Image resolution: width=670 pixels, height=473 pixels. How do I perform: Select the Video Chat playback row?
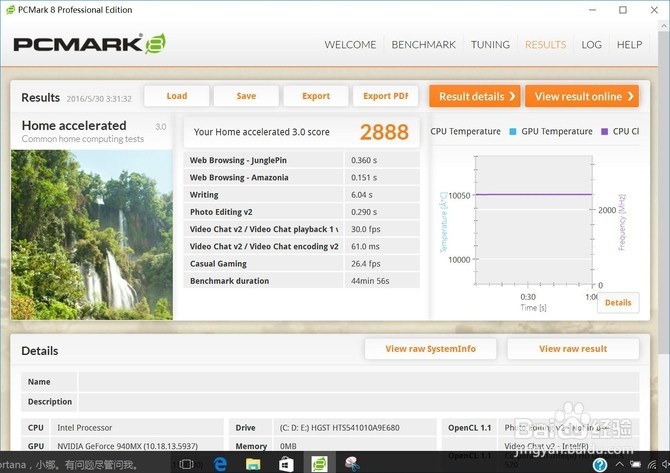pyautogui.click(x=302, y=229)
